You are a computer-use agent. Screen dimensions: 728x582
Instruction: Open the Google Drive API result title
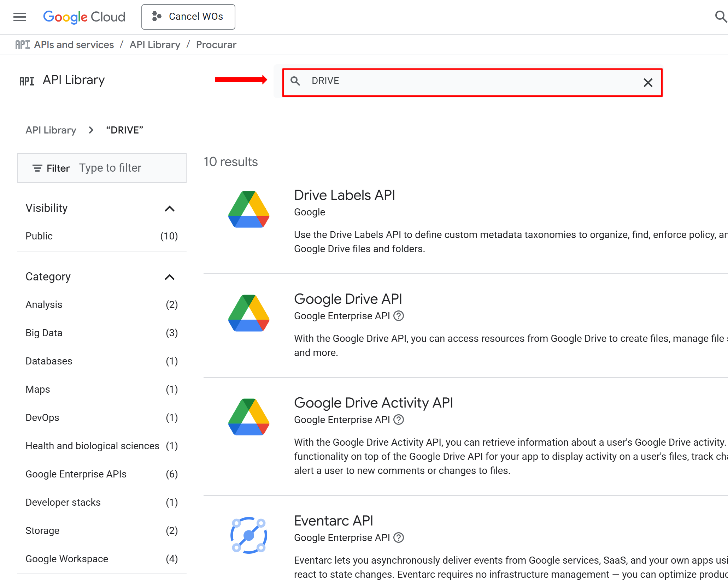348,299
